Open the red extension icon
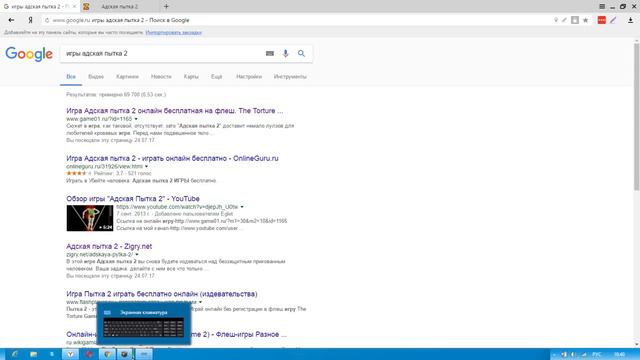The width and height of the screenshot is (640, 360). click(602, 20)
